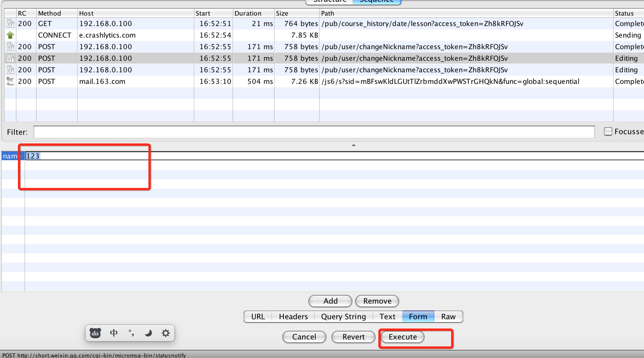Click green upload arrow icon for crashlytics
Viewport: 644px width, 358px height.
pos(10,35)
